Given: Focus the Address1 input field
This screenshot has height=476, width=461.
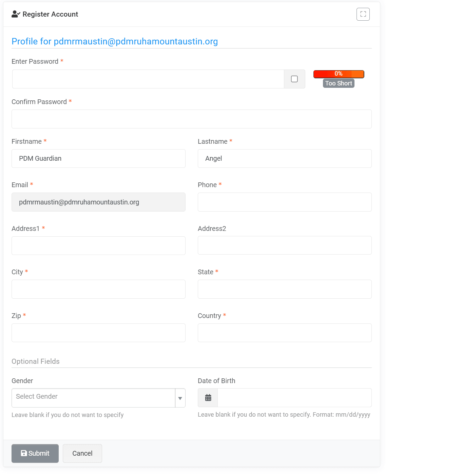Looking at the screenshot, I should click(98, 245).
